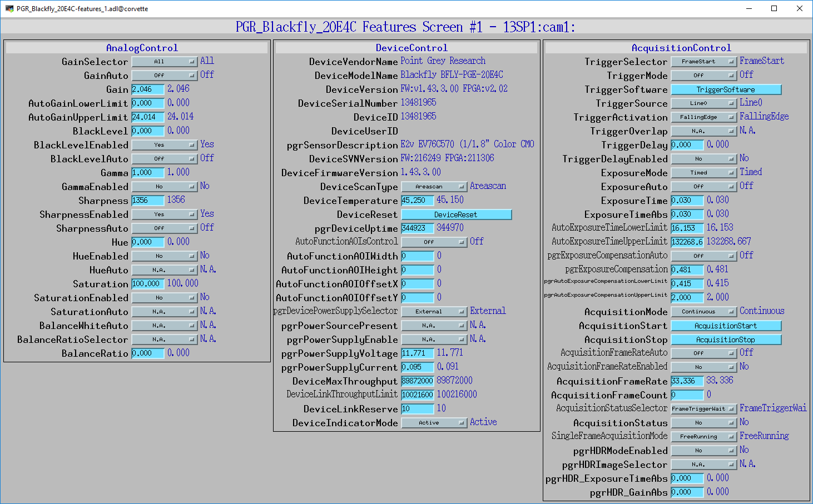Open the pgrExposureCompensationAuto dropdown

704,256
